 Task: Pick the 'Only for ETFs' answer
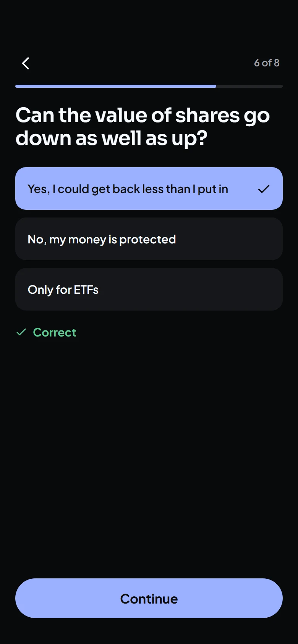pos(149,289)
